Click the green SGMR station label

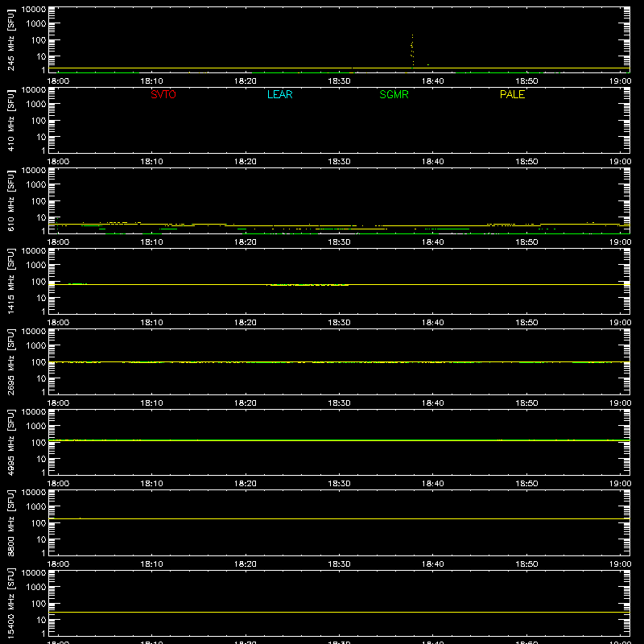pos(394,94)
